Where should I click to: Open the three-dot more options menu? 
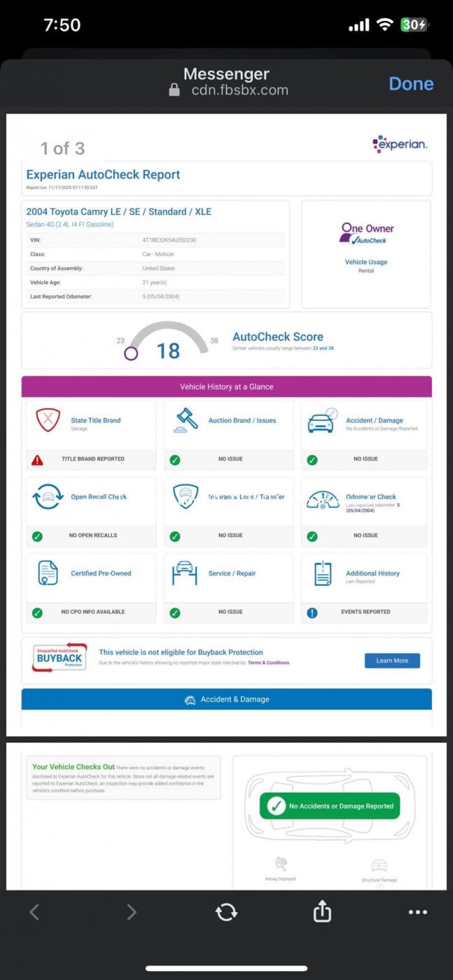(417, 911)
